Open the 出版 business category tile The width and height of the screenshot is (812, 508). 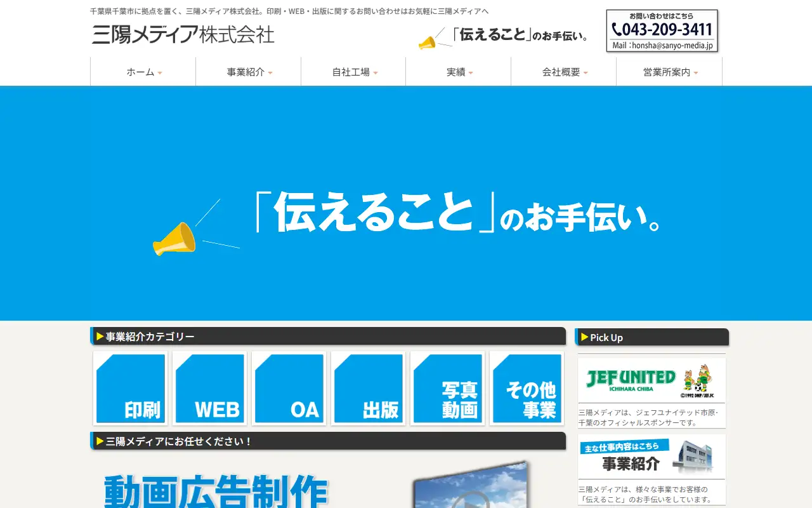click(x=368, y=389)
